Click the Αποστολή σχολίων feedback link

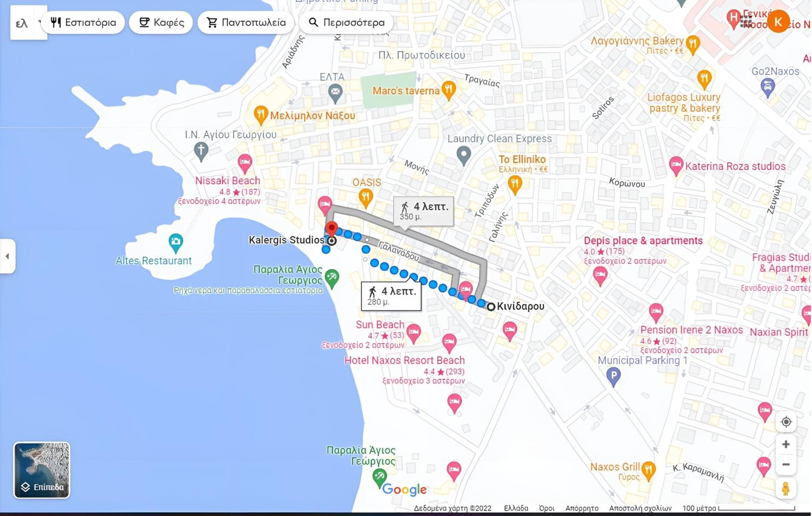pyautogui.click(x=640, y=508)
